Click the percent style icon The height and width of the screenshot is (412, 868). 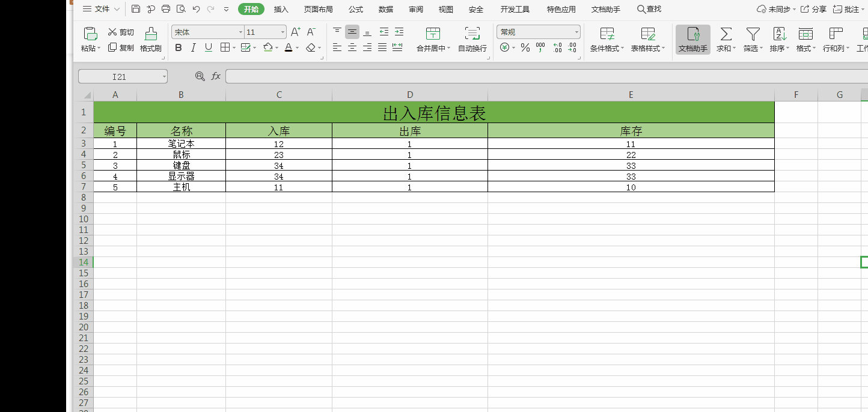pos(525,47)
